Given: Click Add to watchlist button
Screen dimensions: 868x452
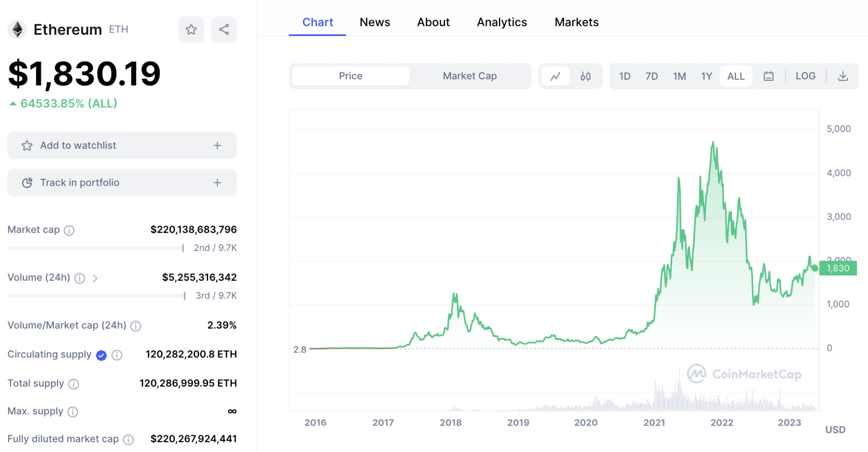Looking at the screenshot, I should click(x=122, y=145).
